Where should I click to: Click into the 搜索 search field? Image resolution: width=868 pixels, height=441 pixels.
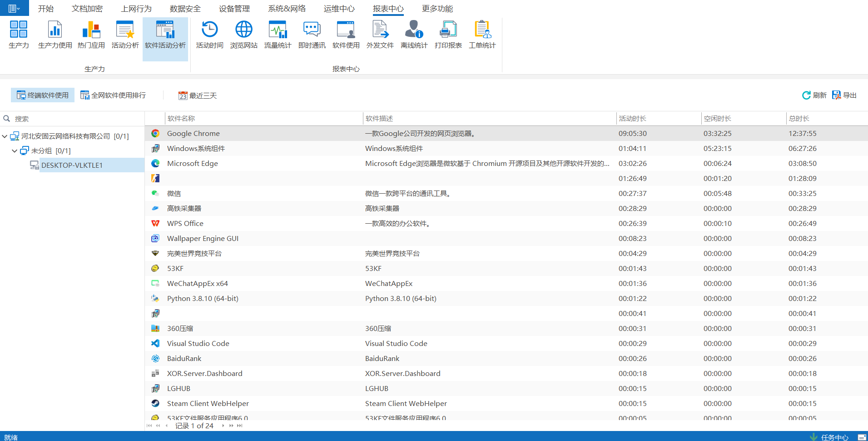73,119
